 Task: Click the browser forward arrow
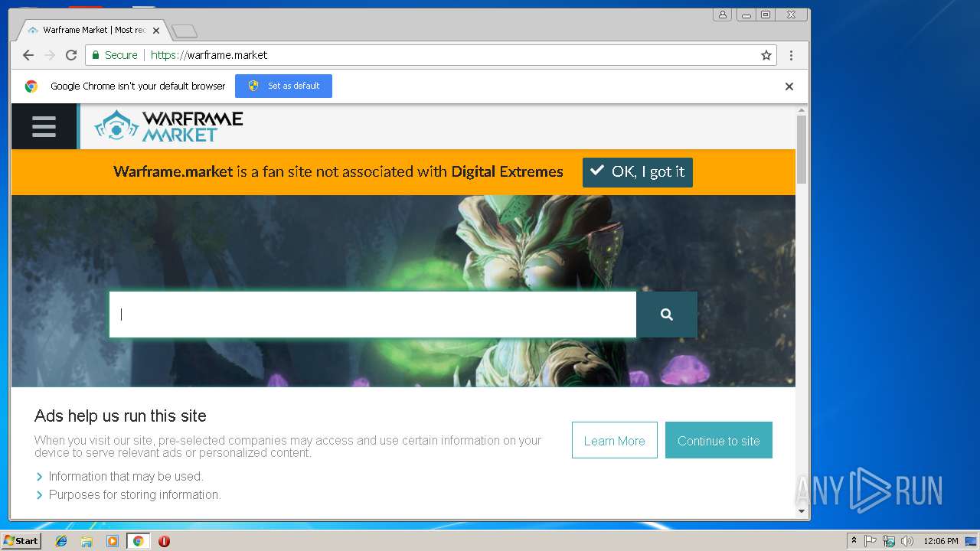(50, 55)
